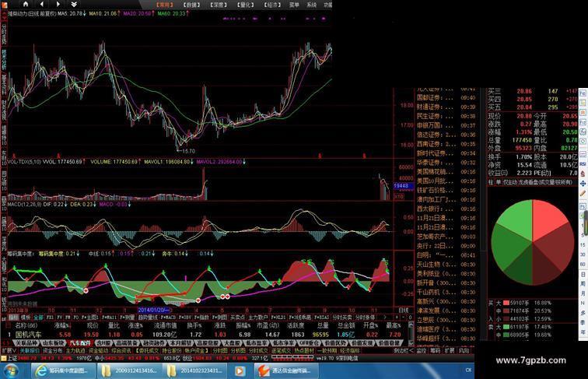Open the 监控 button at bottom right
This screenshot has width=588, height=379.
pyautogui.click(x=422, y=350)
